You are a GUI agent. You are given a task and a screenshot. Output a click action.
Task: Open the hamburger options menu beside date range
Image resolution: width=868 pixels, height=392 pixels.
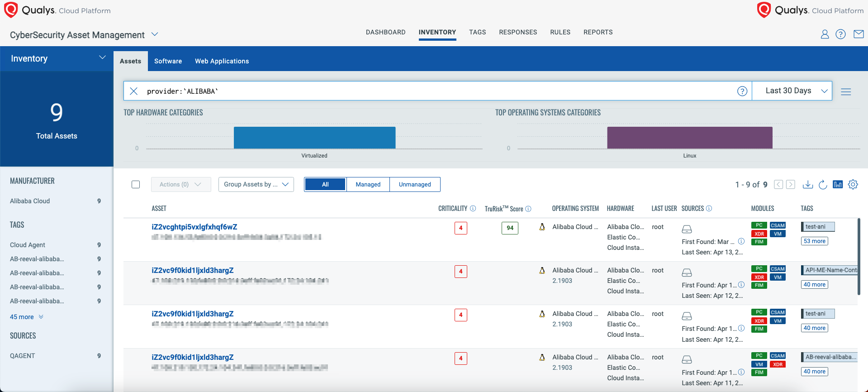(846, 91)
